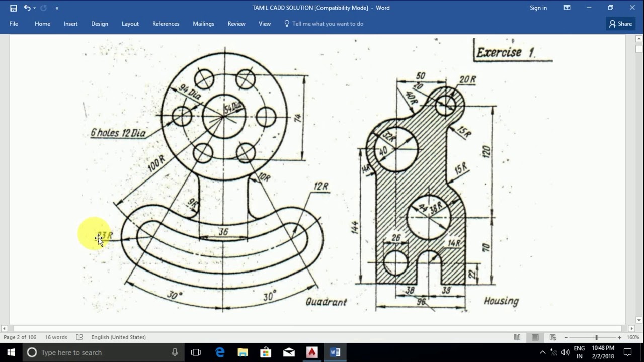Switch to Read Mode view icon
The height and width of the screenshot is (362, 644).
(x=517, y=337)
